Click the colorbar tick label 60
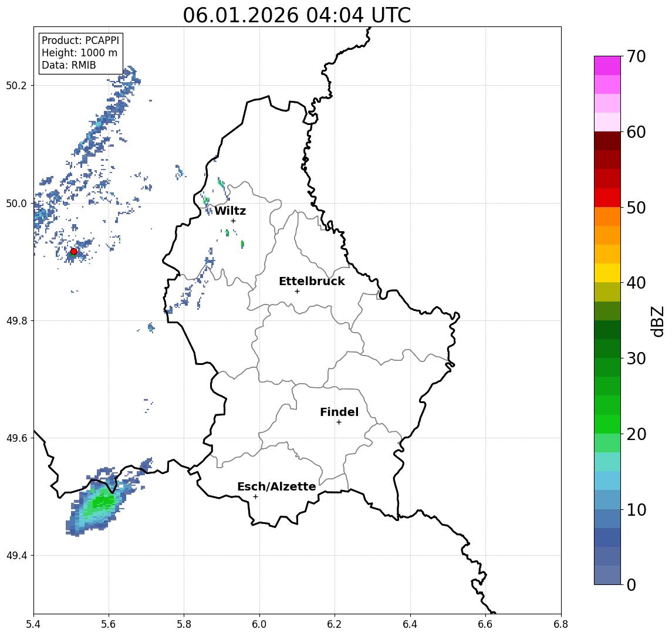 (x=636, y=132)
